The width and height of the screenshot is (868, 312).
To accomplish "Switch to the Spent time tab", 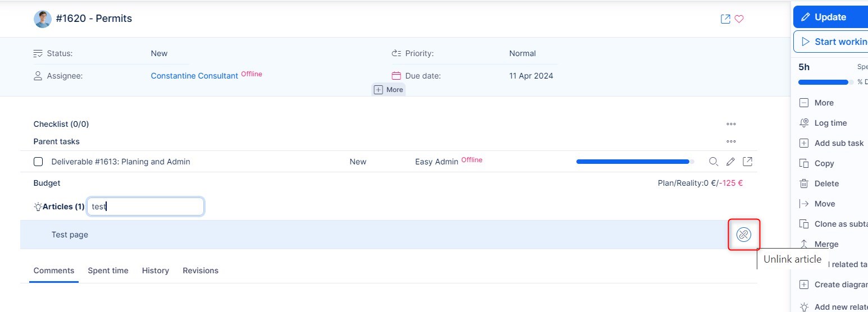I will (x=108, y=270).
